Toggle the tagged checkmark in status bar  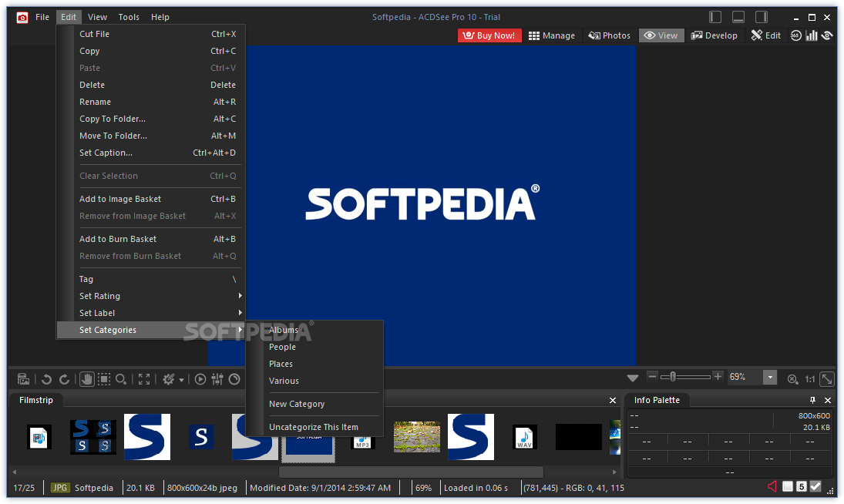pyautogui.click(x=815, y=486)
